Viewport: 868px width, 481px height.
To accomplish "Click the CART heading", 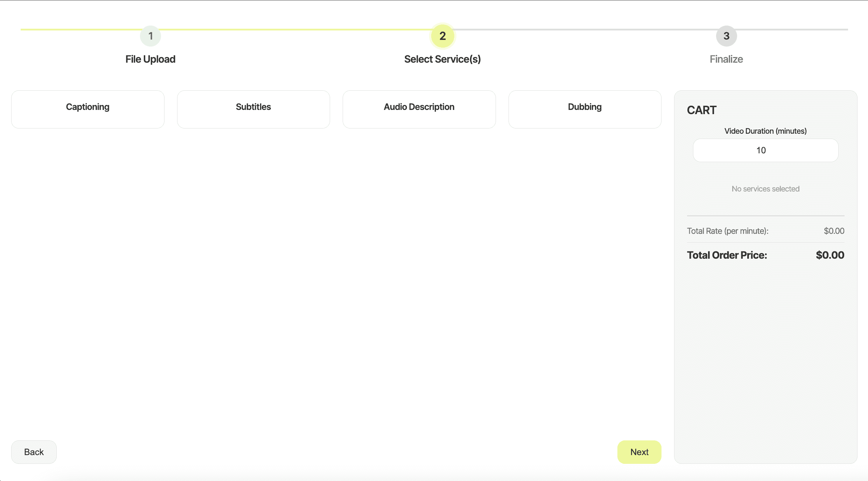I will point(701,110).
